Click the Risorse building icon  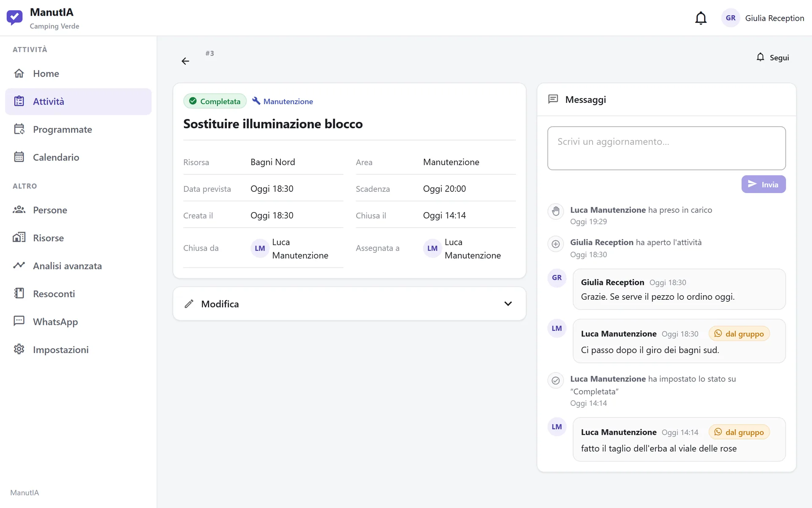(19, 237)
